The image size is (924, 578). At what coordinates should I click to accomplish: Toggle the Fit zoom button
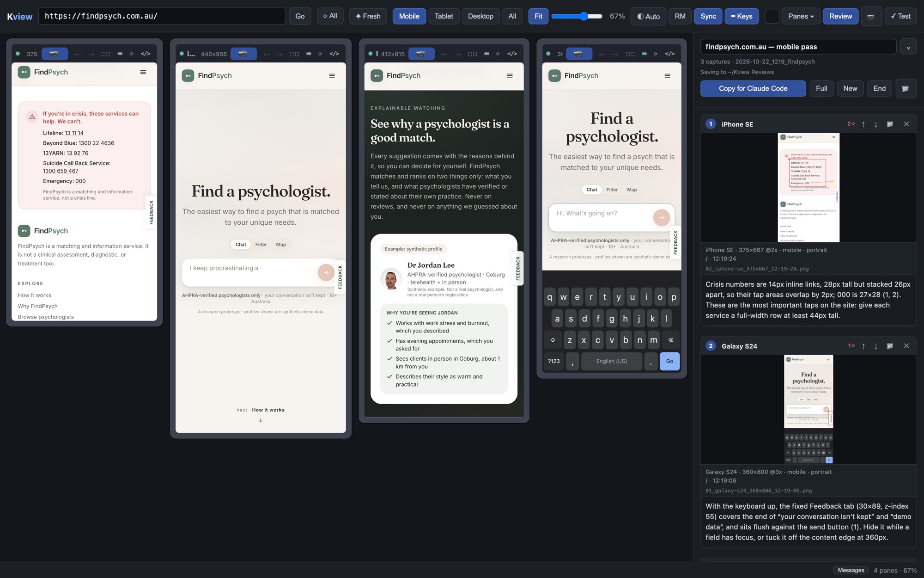point(538,16)
